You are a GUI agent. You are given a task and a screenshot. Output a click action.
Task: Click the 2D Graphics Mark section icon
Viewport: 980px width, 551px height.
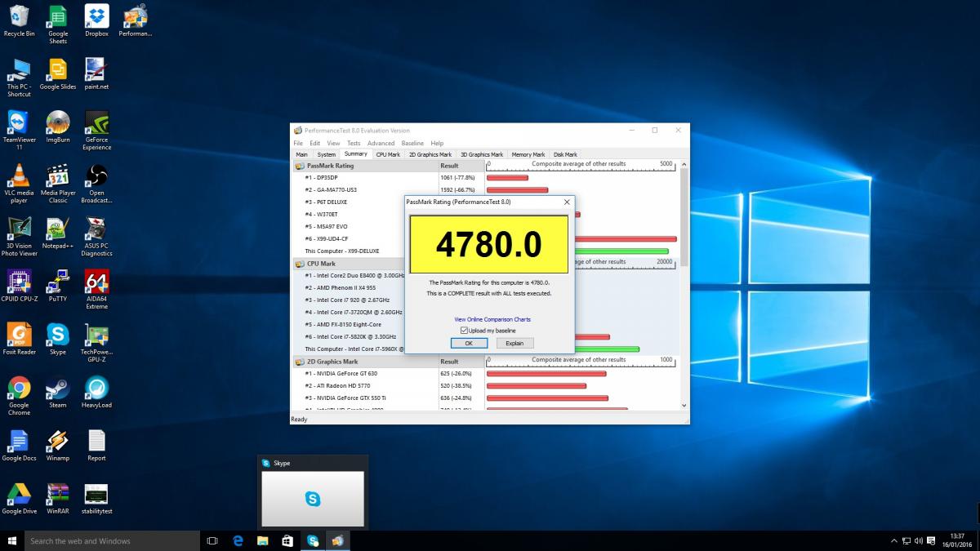[300, 362]
